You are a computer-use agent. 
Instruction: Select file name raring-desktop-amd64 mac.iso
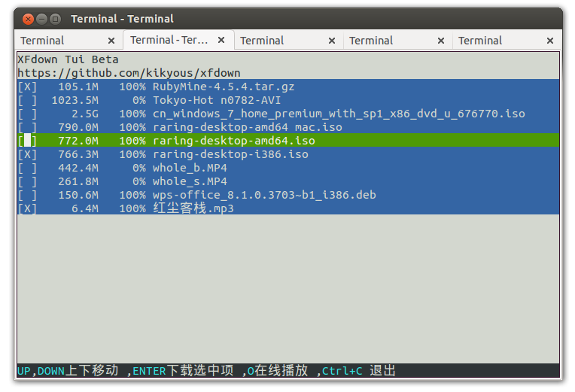coord(248,128)
